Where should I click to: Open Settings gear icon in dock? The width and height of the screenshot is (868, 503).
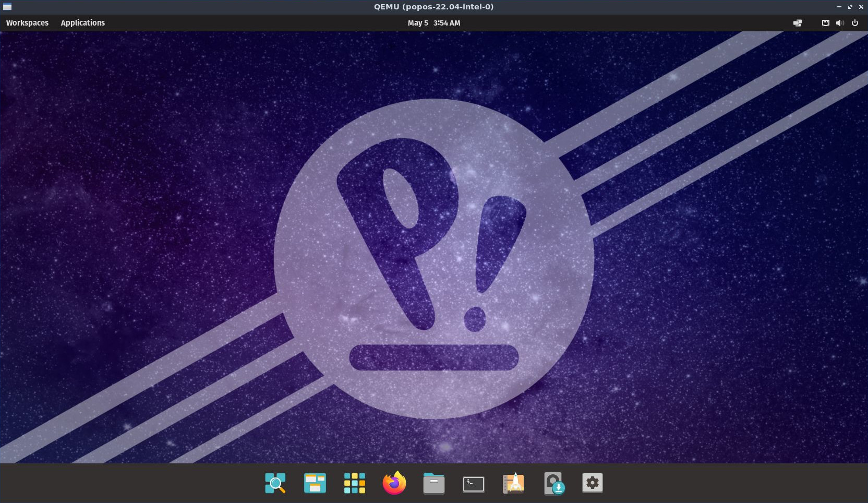(x=593, y=483)
